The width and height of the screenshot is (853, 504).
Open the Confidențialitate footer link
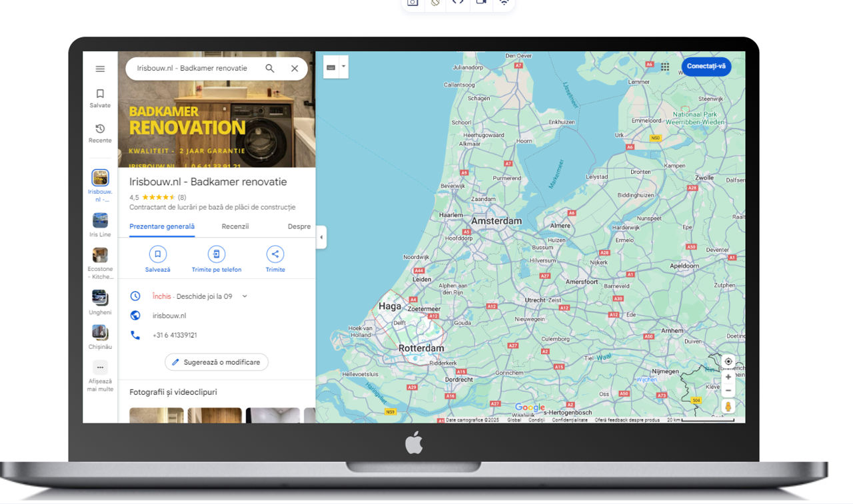(x=570, y=420)
